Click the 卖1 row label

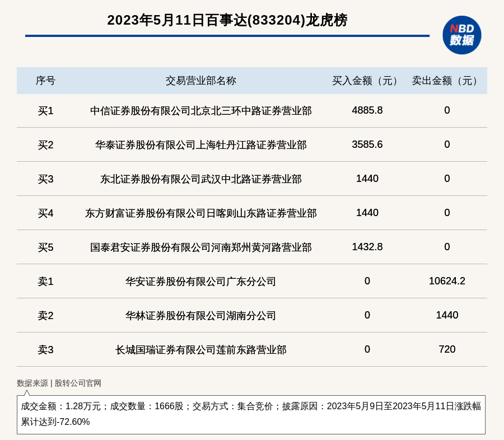45,282
